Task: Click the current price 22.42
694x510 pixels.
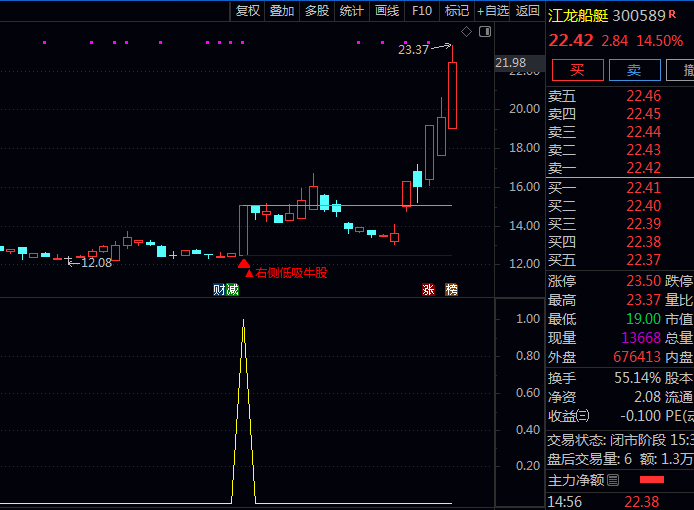Action: point(571,41)
